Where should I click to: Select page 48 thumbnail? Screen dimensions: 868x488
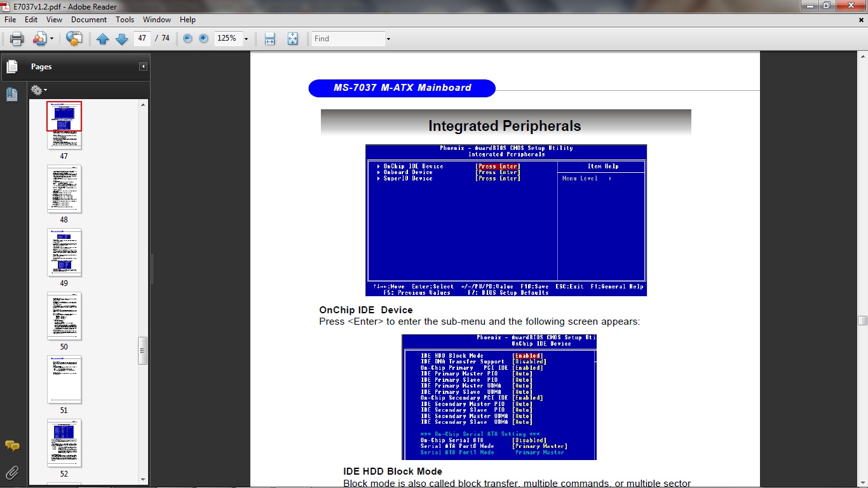[64, 189]
